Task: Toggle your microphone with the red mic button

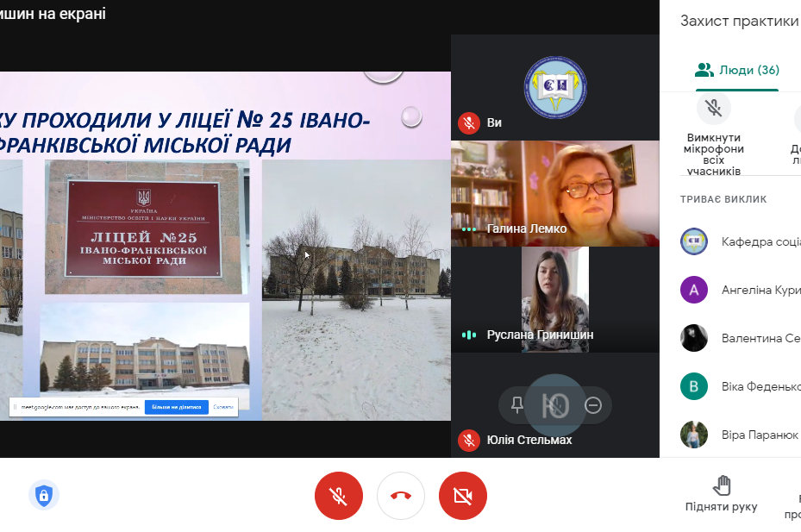Action: click(x=338, y=496)
